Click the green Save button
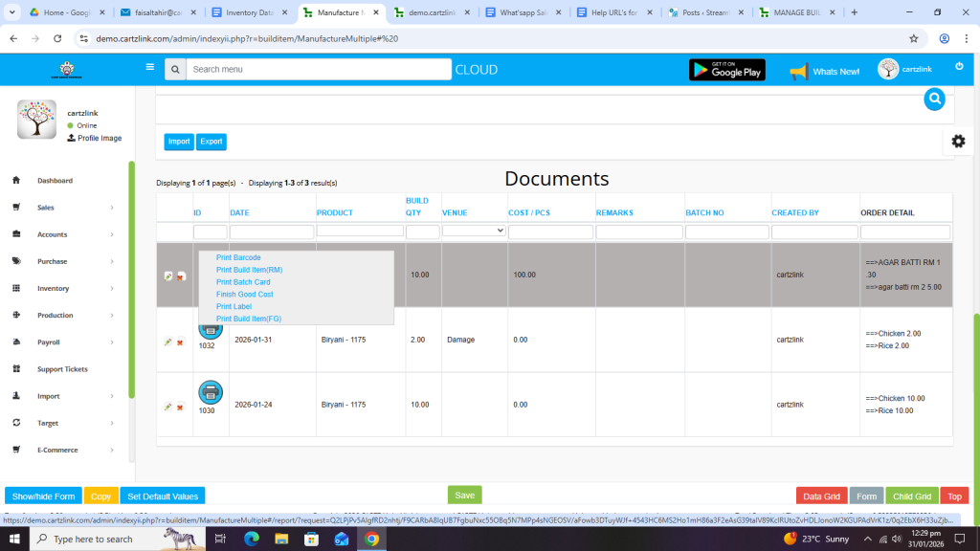Image resolution: width=980 pixels, height=551 pixels. coord(464,496)
